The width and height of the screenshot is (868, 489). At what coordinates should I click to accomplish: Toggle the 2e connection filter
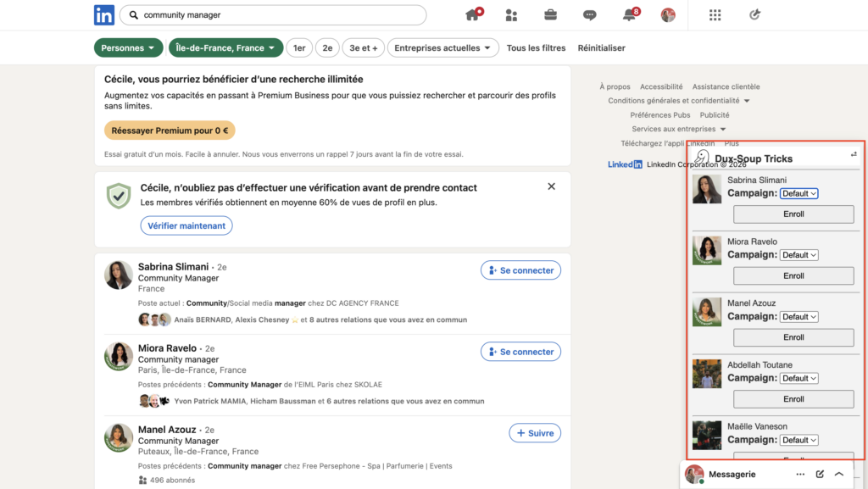pyautogui.click(x=328, y=47)
